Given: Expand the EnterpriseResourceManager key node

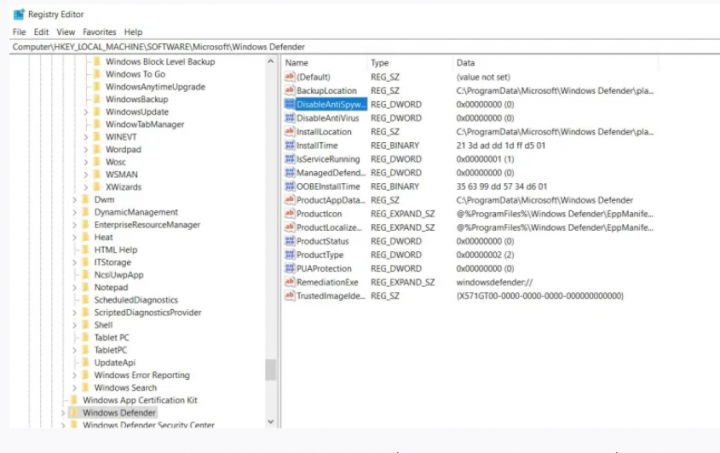Looking at the screenshot, I should 74,225.
